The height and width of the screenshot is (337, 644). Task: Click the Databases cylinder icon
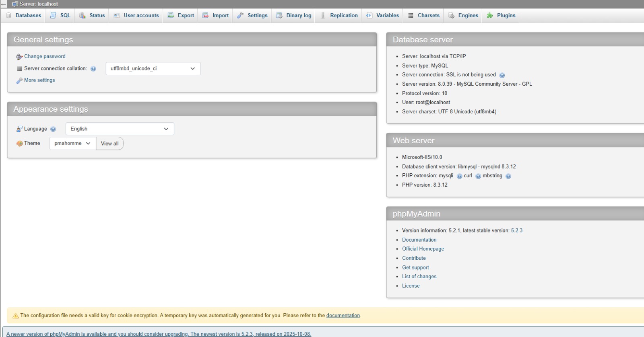pos(9,15)
